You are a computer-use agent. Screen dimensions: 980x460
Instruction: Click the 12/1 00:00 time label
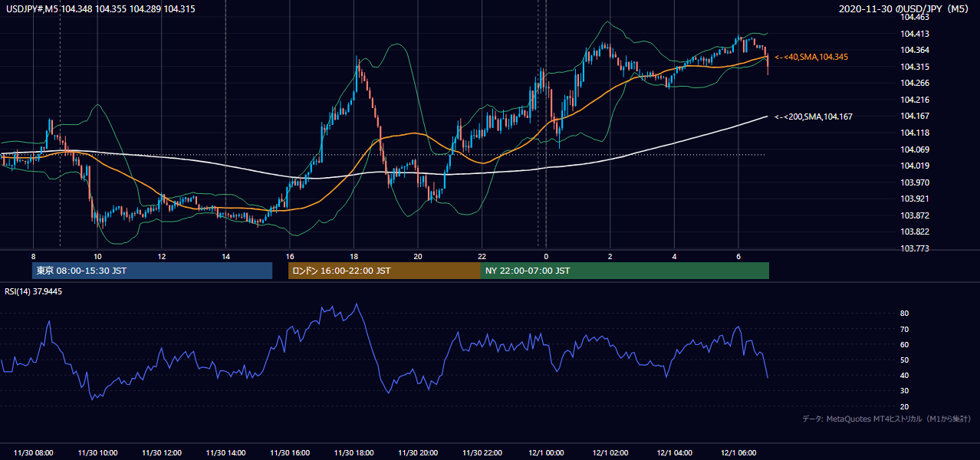[546, 453]
